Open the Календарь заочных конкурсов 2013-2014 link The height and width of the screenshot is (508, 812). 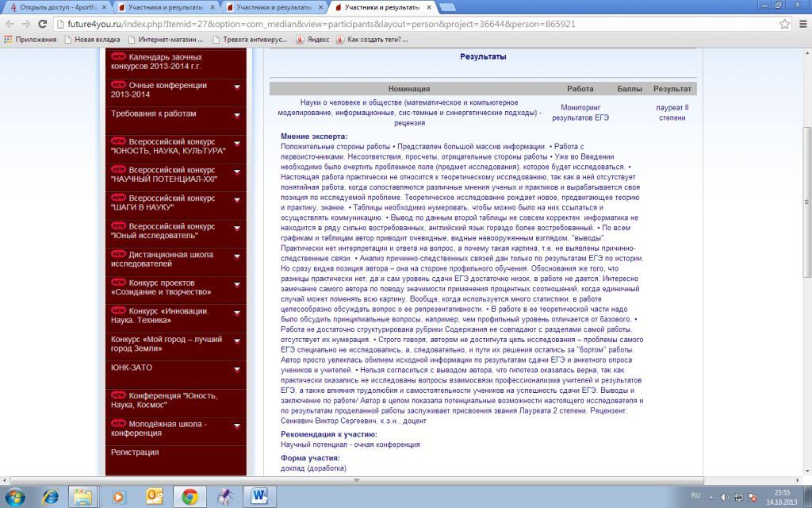click(167, 62)
